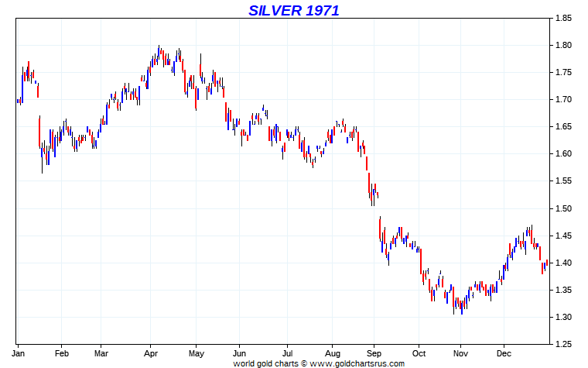The width and height of the screenshot is (588, 368).
Task: Select the Dec month label
Action: (504, 353)
